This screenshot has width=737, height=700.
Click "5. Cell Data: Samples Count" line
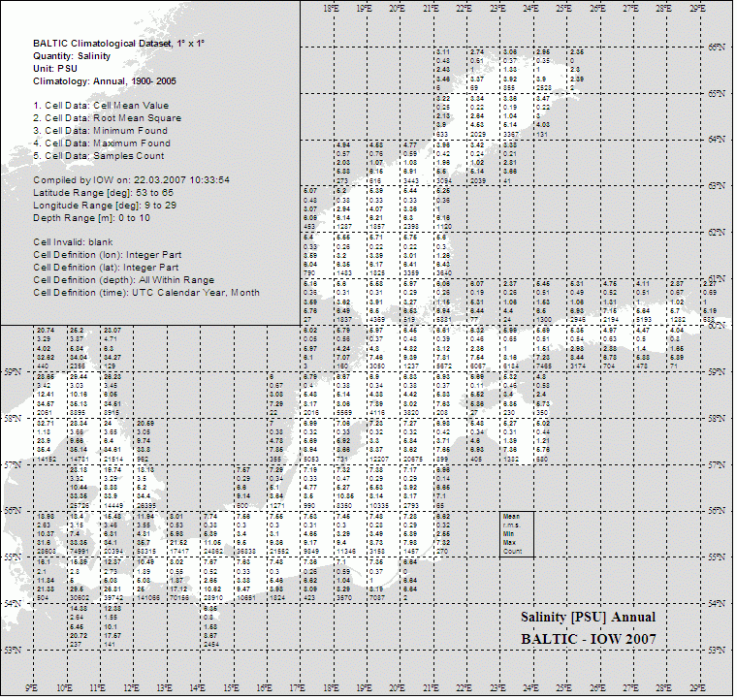click(99, 156)
